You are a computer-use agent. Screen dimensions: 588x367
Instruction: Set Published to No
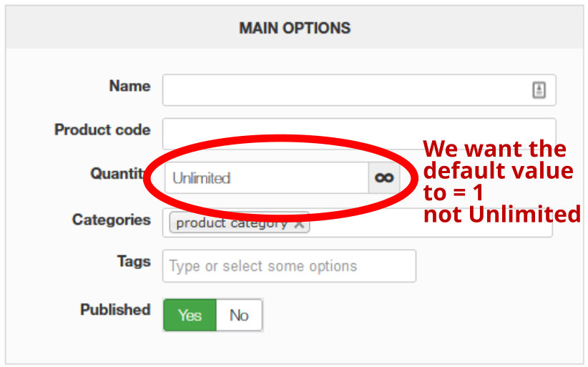click(x=239, y=315)
